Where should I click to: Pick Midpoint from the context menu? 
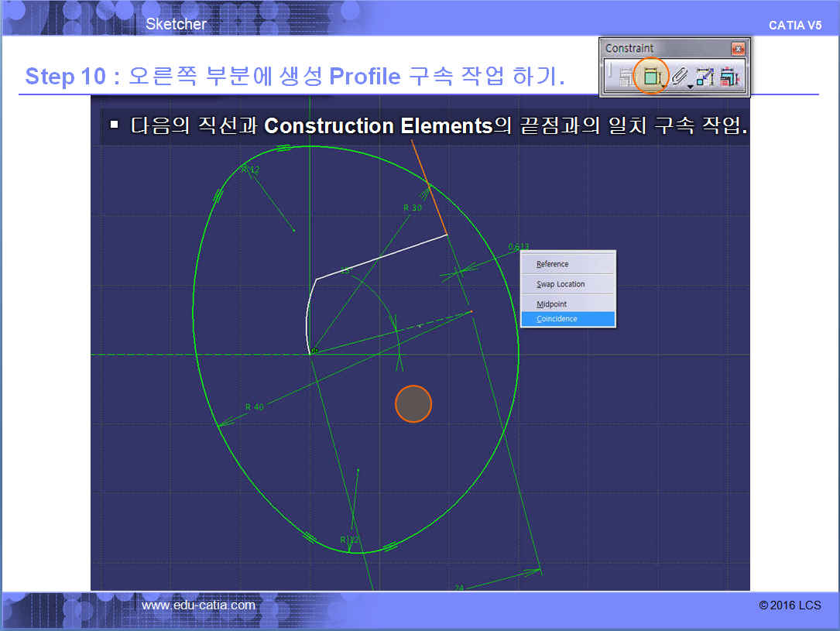[x=552, y=304]
